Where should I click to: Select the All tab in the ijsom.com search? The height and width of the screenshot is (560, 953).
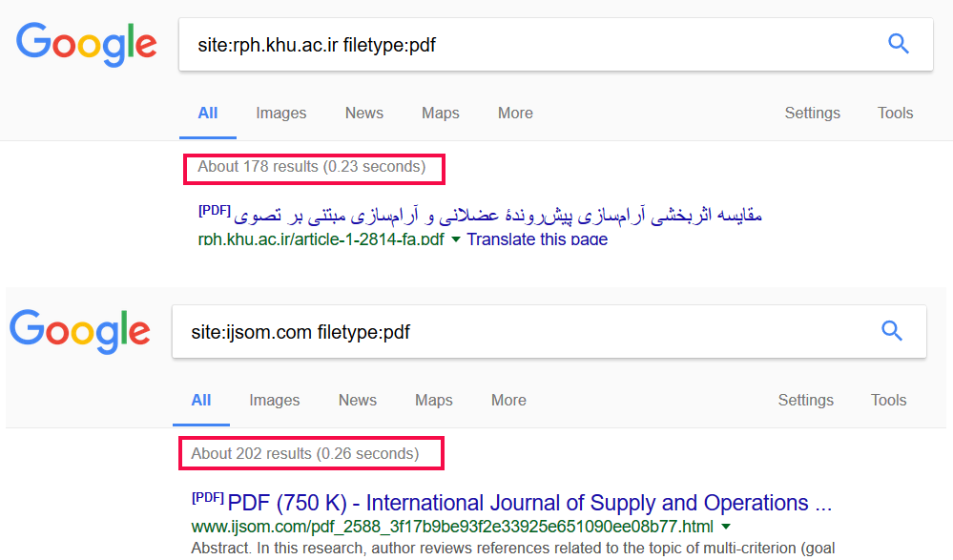[x=201, y=400]
